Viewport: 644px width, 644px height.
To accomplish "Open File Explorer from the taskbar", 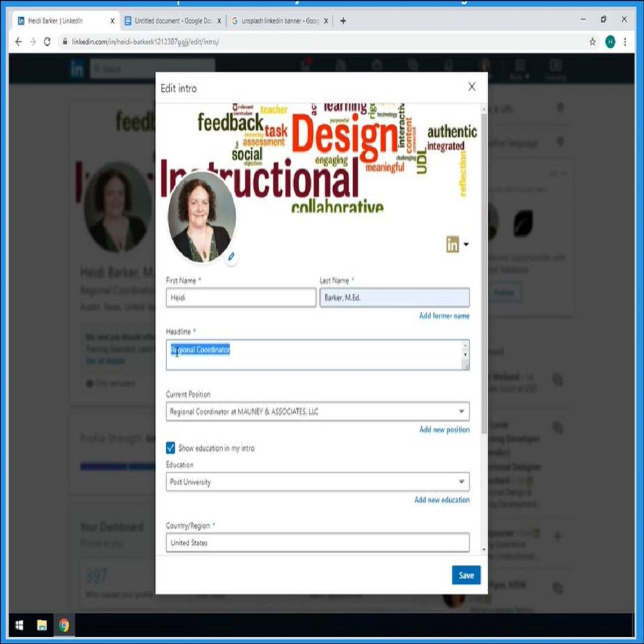I will (x=42, y=625).
